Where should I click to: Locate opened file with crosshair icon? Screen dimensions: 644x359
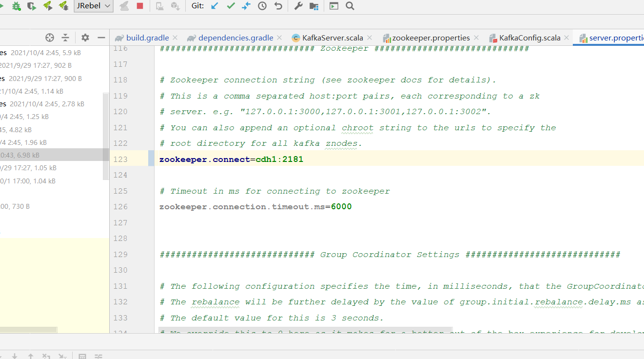[x=50, y=38]
